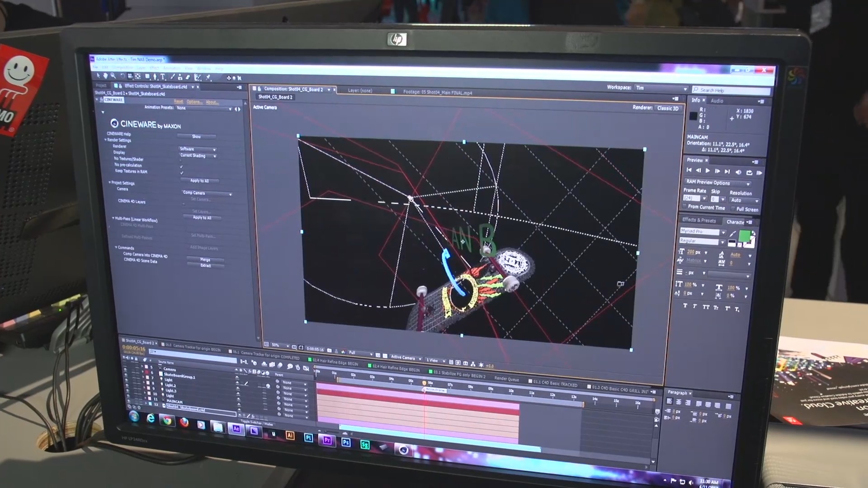
Task: Open Photoshop from the taskbar
Action: click(x=346, y=442)
